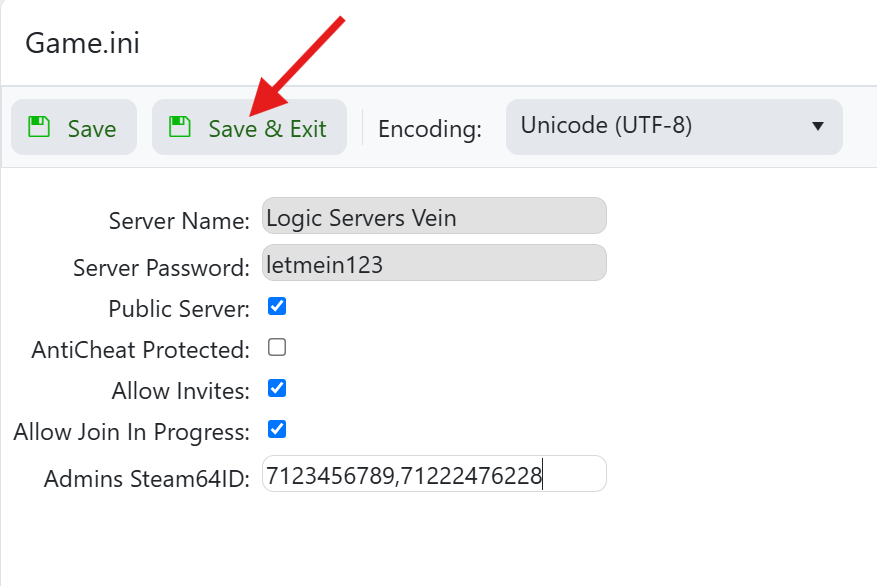The image size is (877, 586).
Task: Focus the Server Name text field
Action: [434, 216]
